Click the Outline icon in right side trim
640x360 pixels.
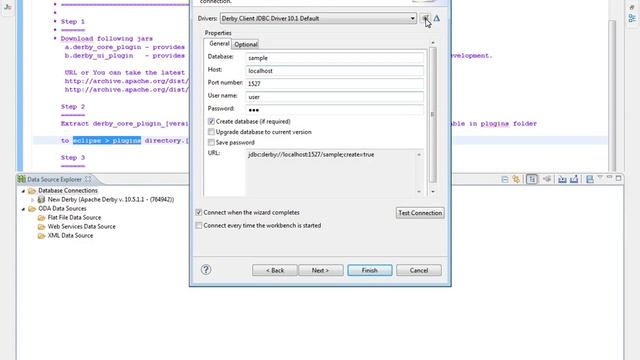(x=632, y=18)
